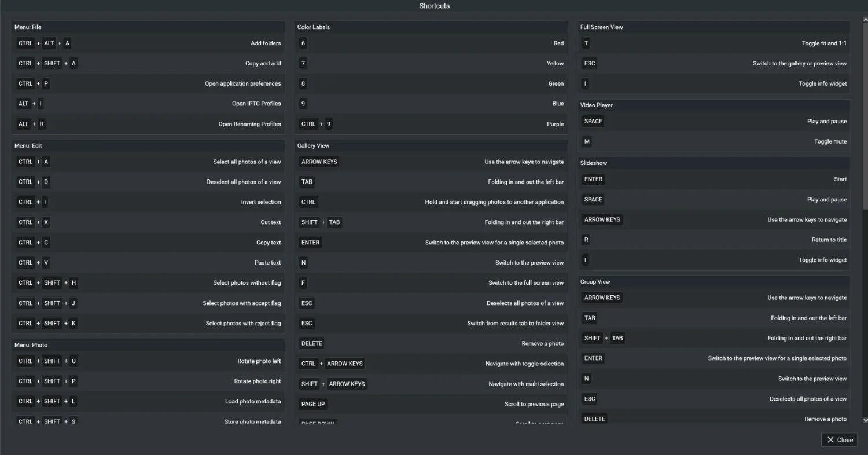
Task: Select the DELETE key under Gallery View
Action: click(x=311, y=343)
